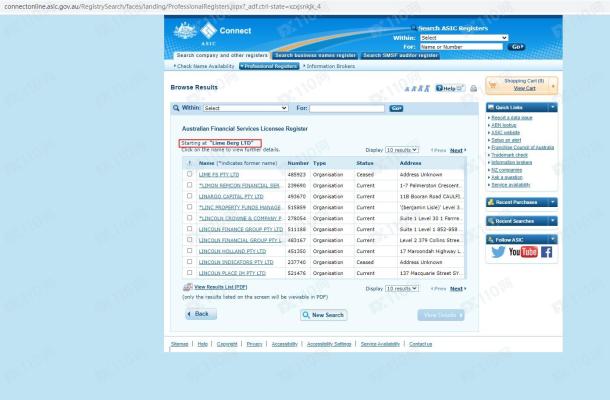Click the text size adjust icons
Image resolution: width=610 pixels, height=400 pixels.
[417, 89]
